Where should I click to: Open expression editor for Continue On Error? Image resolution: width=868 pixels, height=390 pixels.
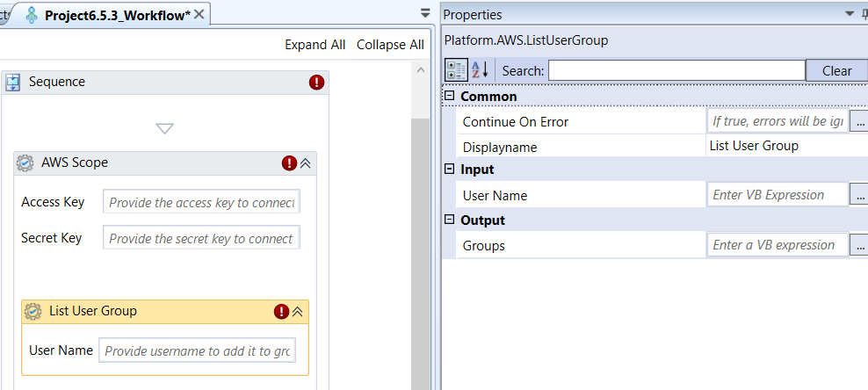(x=859, y=122)
